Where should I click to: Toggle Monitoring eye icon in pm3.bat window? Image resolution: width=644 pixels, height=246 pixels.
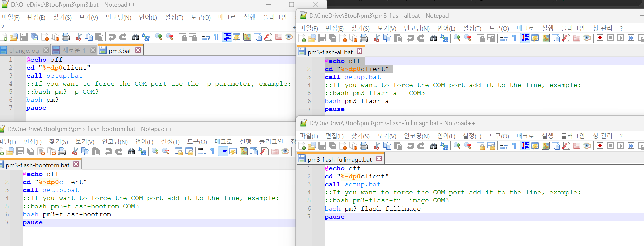pyautogui.click(x=289, y=37)
